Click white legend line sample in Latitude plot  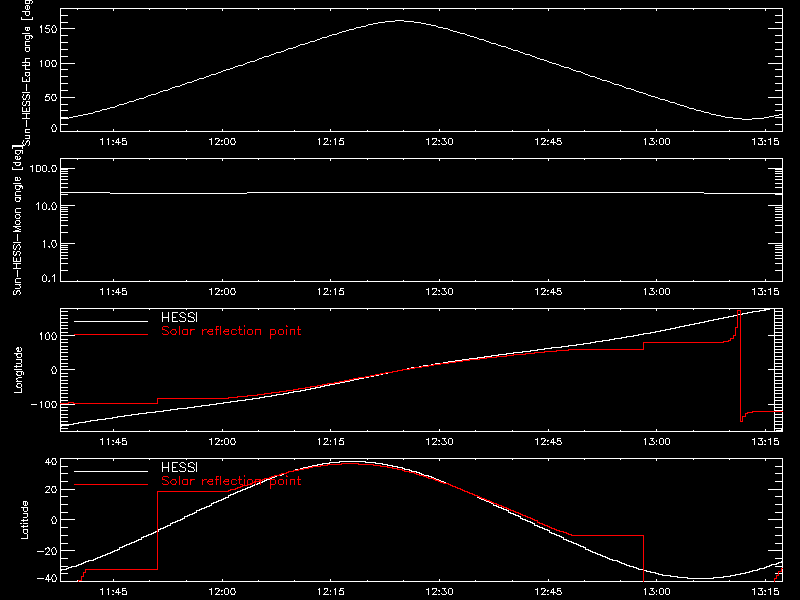(x=111, y=471)
